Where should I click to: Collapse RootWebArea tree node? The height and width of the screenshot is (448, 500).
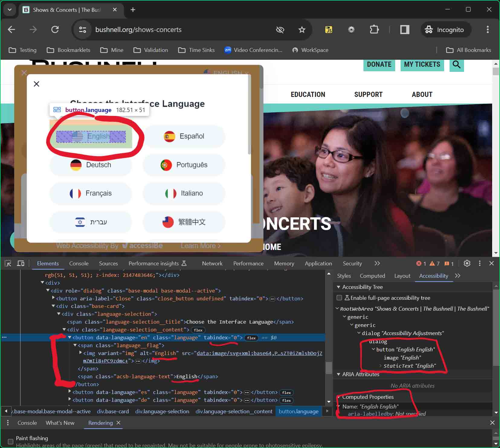[x=337, y=309]
